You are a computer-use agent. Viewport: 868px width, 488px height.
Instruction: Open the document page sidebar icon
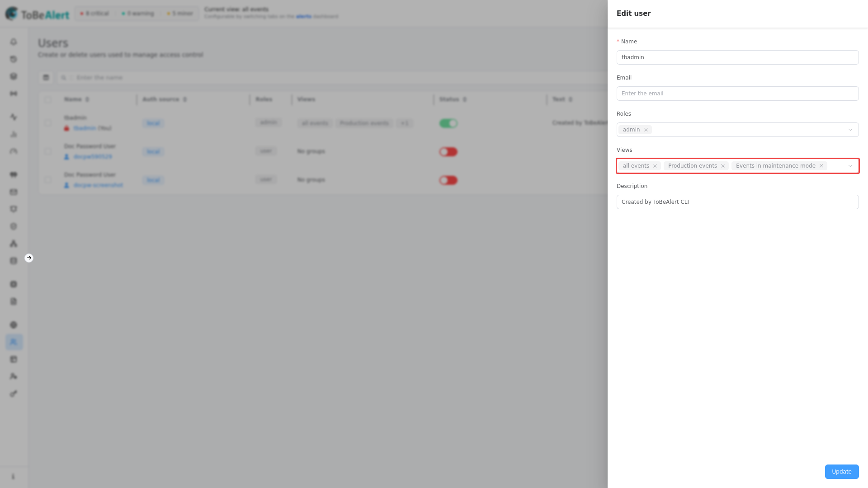(14, 301)
